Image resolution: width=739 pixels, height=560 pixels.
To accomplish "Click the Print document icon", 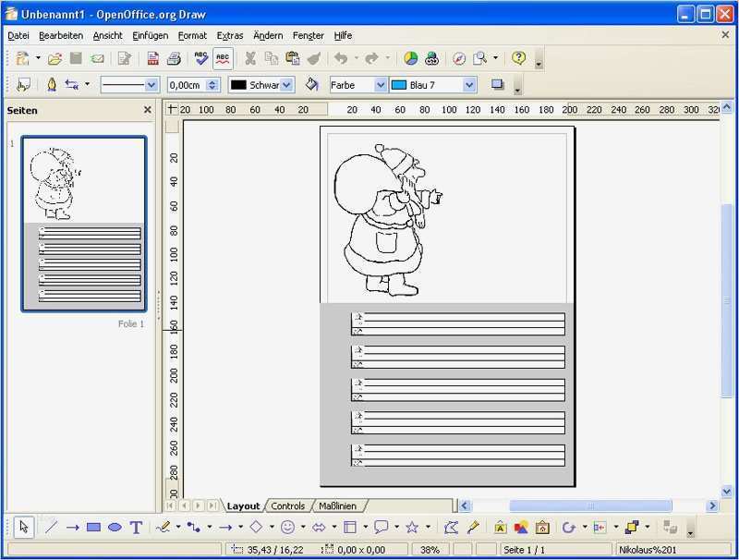I will pyautogui.click(x=174, y=57).
